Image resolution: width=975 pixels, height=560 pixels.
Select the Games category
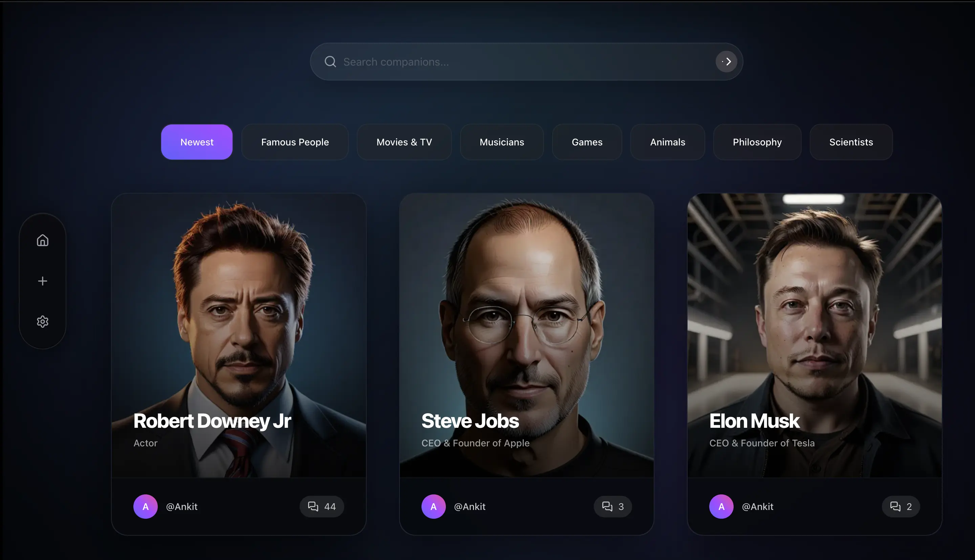[x=587, y=142]
